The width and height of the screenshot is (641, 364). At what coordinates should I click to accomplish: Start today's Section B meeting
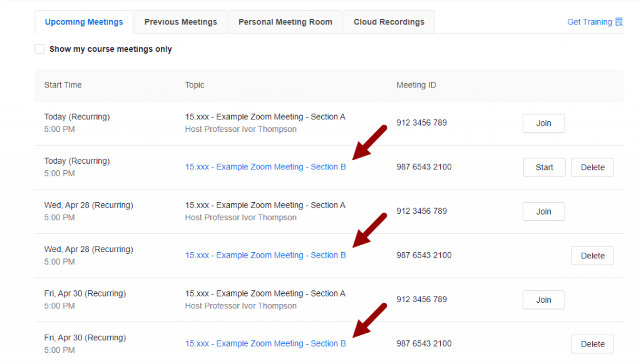click(543, 167)
